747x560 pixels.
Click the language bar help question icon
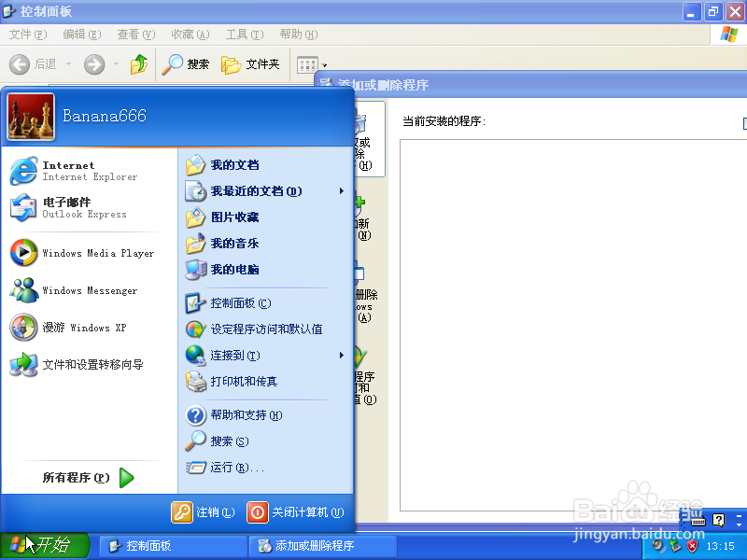coord(719,520)
